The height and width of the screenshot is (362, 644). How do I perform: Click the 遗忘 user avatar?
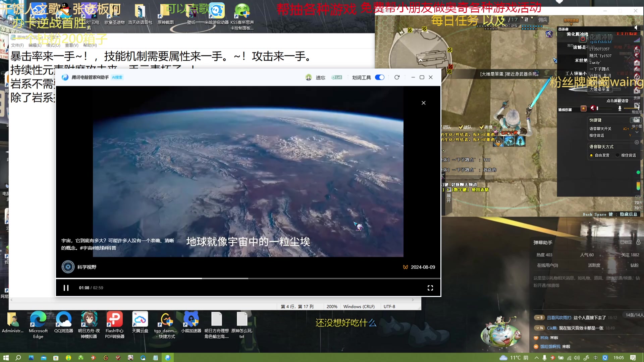pos(309,77)
